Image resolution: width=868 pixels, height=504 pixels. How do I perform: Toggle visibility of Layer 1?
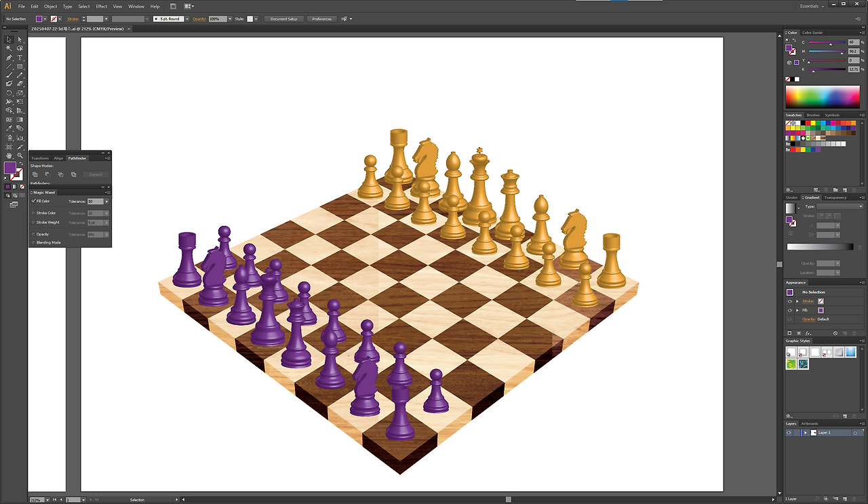789,432
